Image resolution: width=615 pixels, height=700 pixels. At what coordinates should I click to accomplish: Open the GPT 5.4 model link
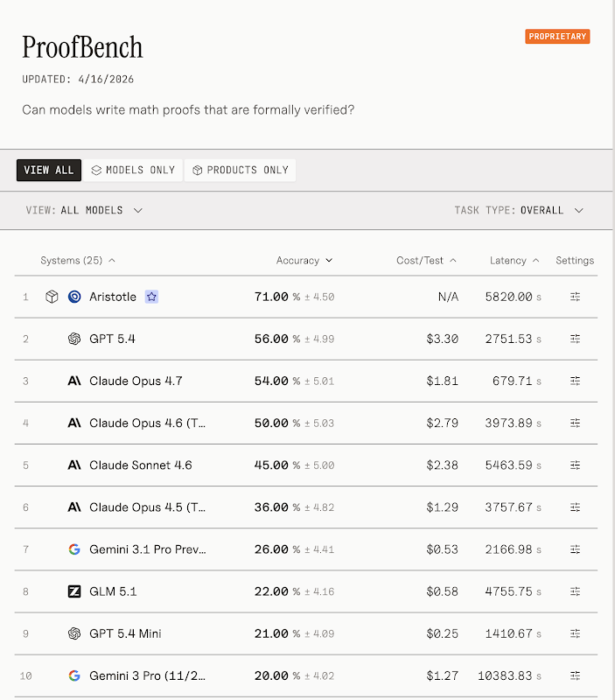(x=112, y=339)
